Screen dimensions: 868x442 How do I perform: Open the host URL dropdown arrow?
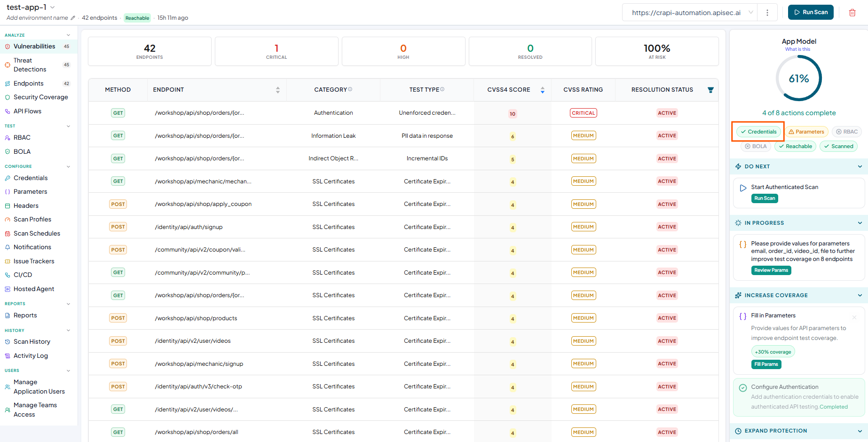point(751,13)
